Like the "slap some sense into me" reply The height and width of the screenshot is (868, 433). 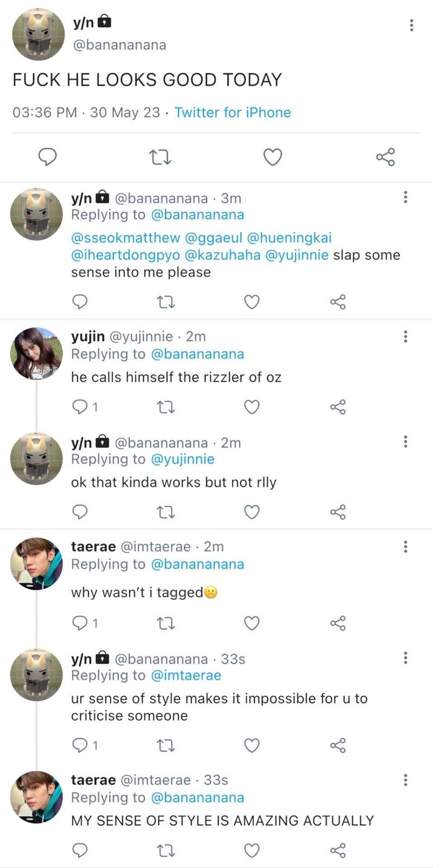point(252,302)
